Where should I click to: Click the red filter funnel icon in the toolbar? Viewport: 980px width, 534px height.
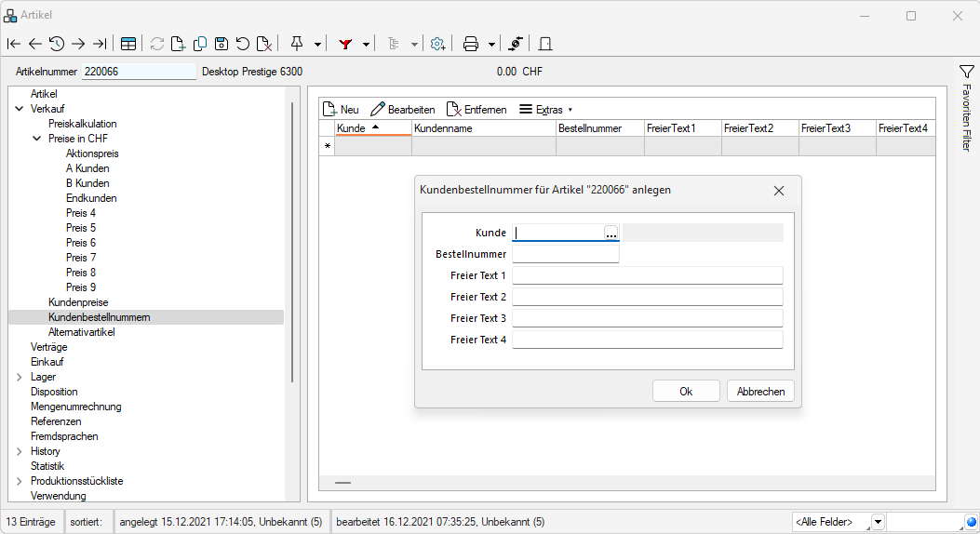coord(345,44)
